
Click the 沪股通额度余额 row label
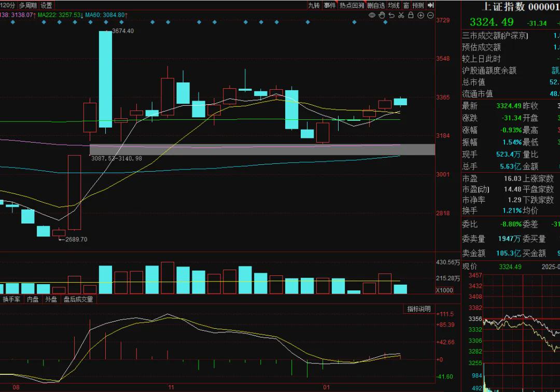pos(489,71)
